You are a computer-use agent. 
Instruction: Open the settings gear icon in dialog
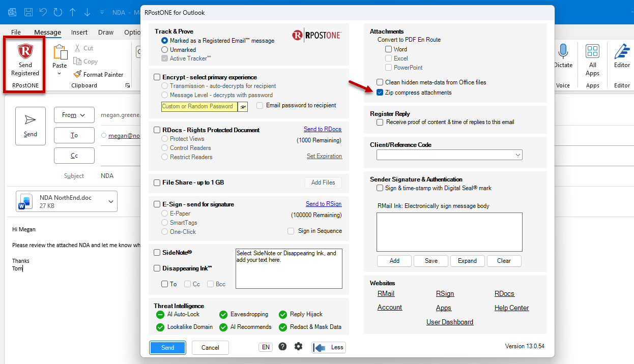298,347
